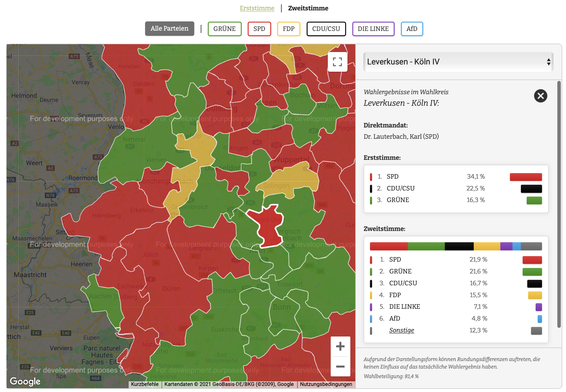This screenshot has width=566, height=392.
Task: Close the Wahlergebnisse panel
Action: pyautogui.click(x=540, y=96)
